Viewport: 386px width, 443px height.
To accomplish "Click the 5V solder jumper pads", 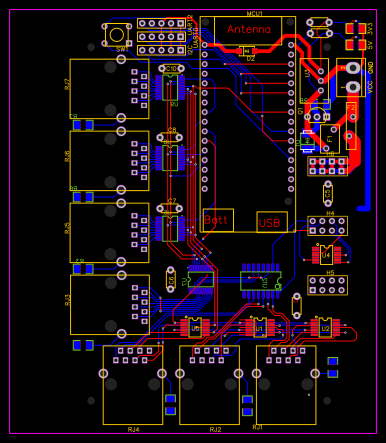I will pyautogui.click(x=356, y=44).
